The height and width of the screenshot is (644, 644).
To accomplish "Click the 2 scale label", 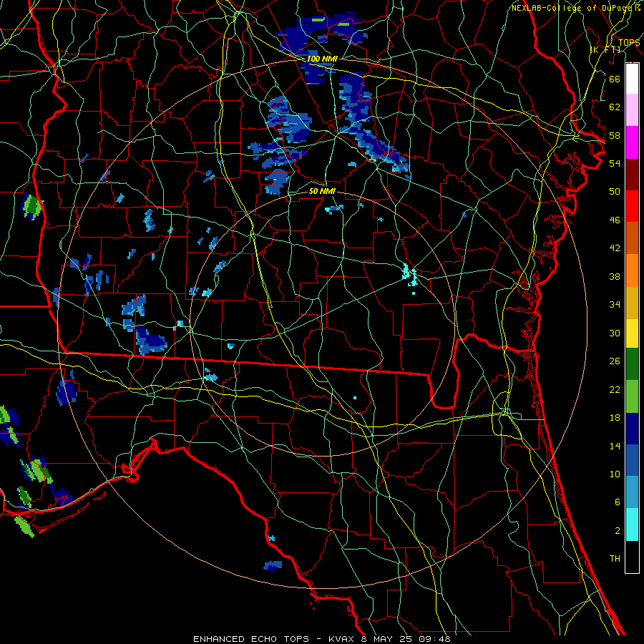I will pos(617,531).
